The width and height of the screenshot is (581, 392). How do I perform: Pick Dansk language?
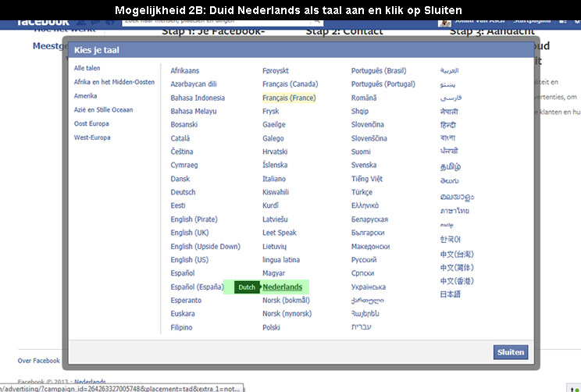click(x=180, y=179)
